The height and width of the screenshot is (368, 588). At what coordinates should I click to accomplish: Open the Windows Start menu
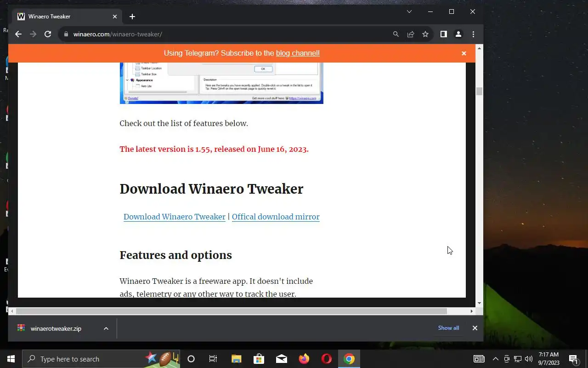point(11,359)
